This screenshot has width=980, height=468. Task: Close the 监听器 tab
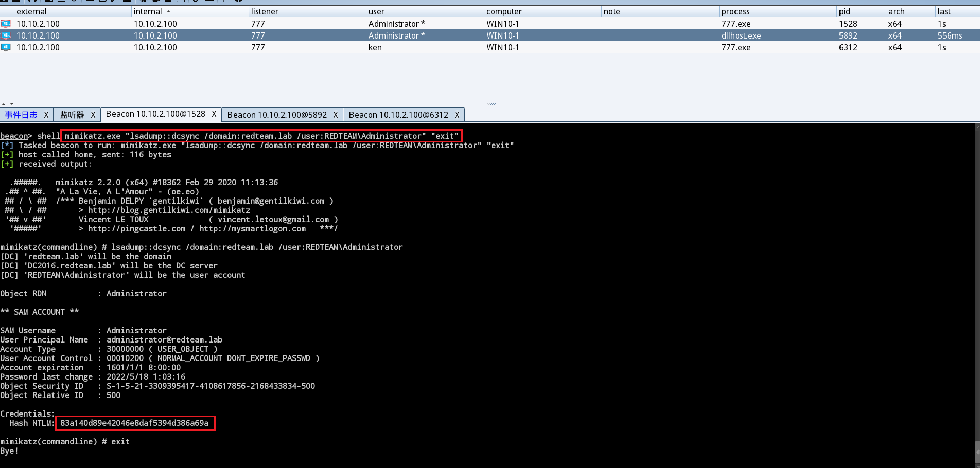(x=93, y=115)
